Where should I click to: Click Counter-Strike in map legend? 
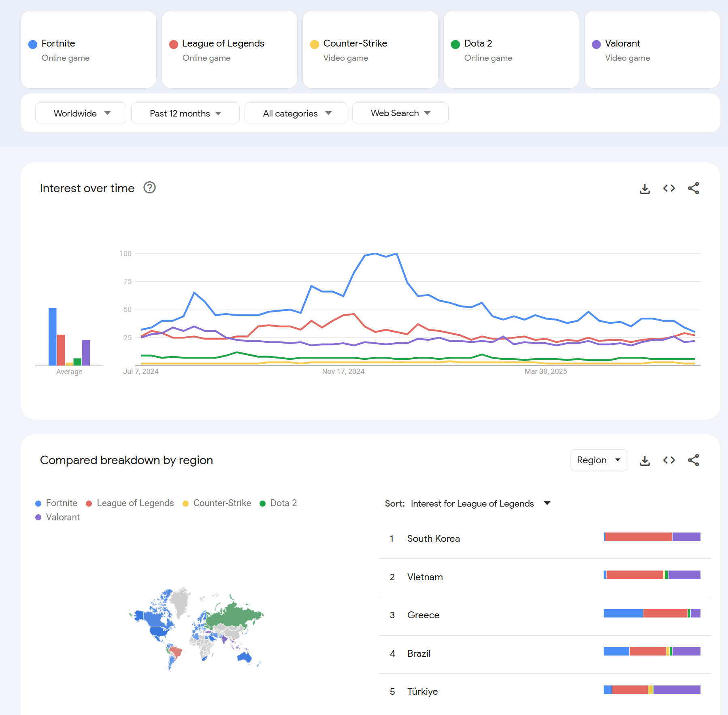(217, 503)
